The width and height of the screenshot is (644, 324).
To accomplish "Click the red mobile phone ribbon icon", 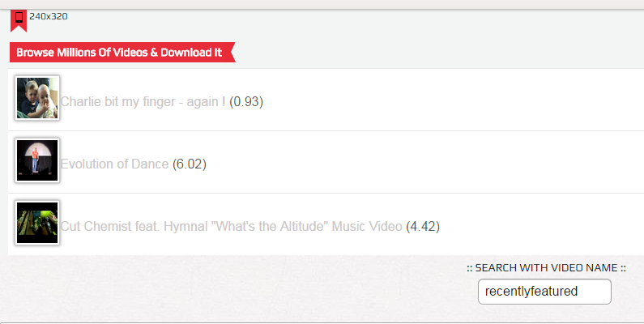I will pos(18,19).
